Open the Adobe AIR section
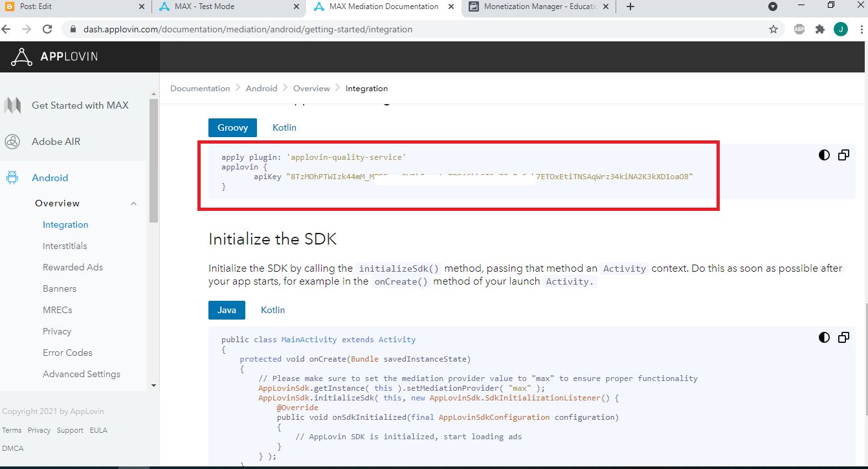Viewport: 868px width, 469px height. point(56,142)
